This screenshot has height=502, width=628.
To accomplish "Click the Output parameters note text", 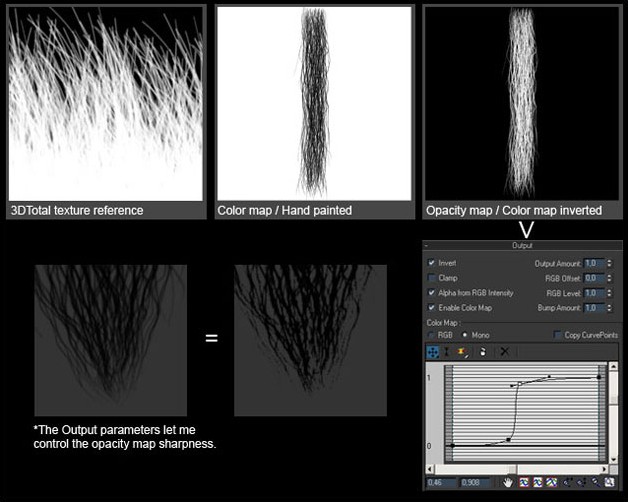I will (125, 437).
